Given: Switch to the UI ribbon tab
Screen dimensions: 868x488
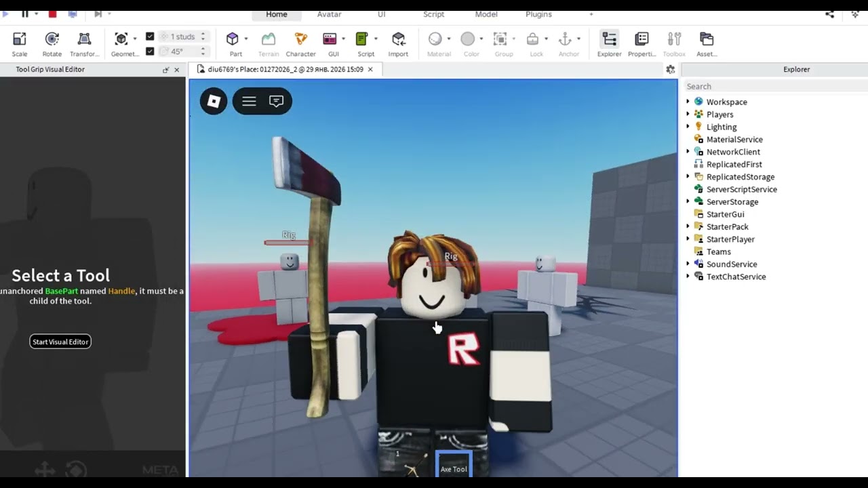Looking at the screenshot, I should point(382,14).
